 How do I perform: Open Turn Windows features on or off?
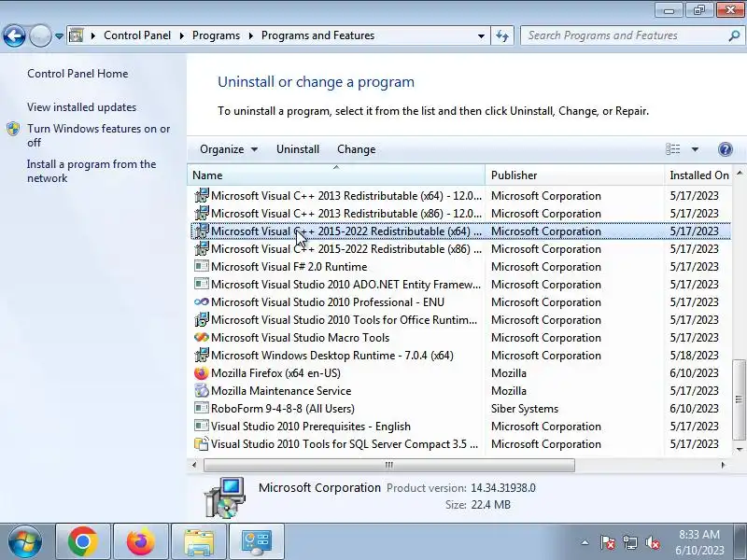(x=99, y=135)
